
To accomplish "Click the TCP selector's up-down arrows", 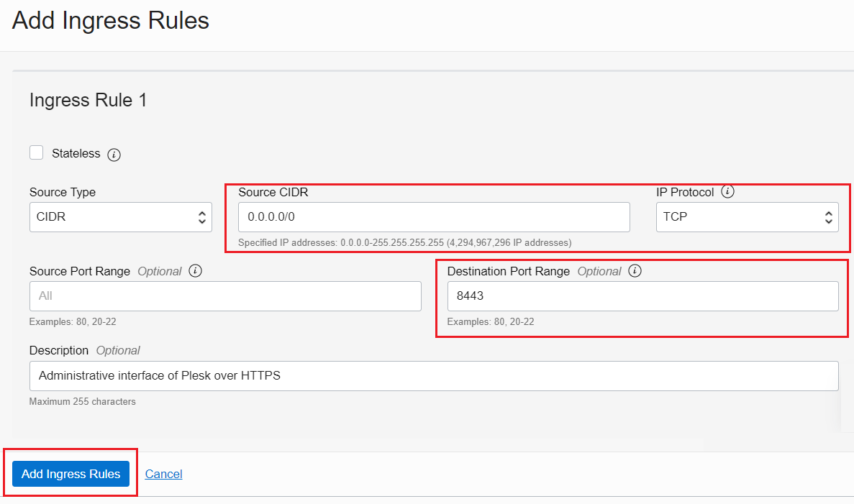I will [829, 216].
